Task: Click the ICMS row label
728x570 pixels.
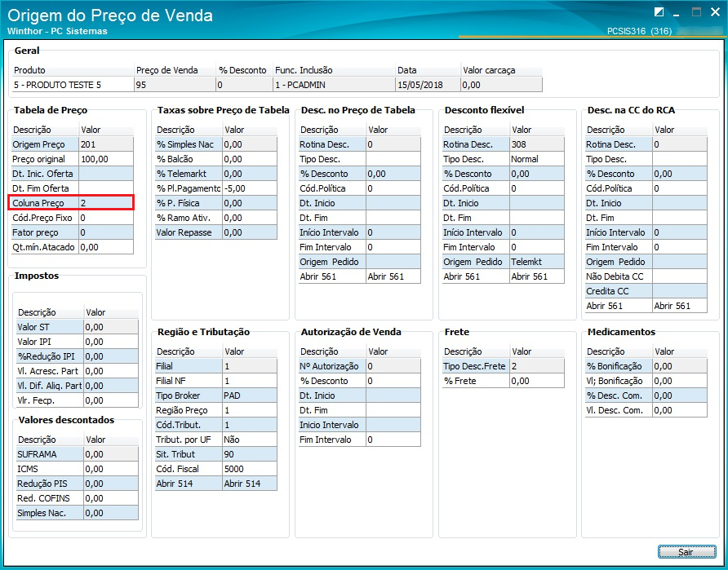Action: (x=50, y=469)
